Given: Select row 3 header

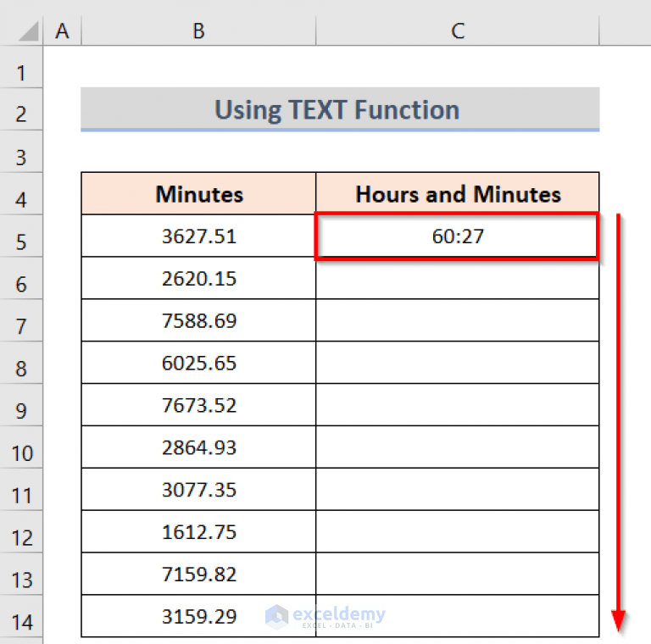Looking at the screenshot, I should [x=21, y=152].
